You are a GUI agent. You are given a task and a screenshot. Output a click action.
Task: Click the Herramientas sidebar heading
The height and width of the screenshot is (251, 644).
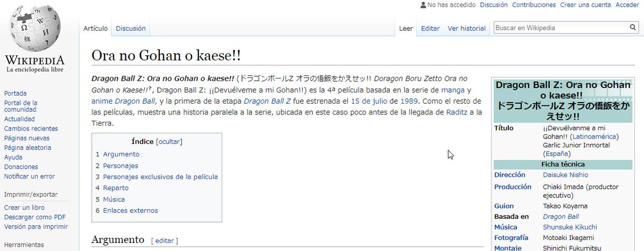point(24,245)
